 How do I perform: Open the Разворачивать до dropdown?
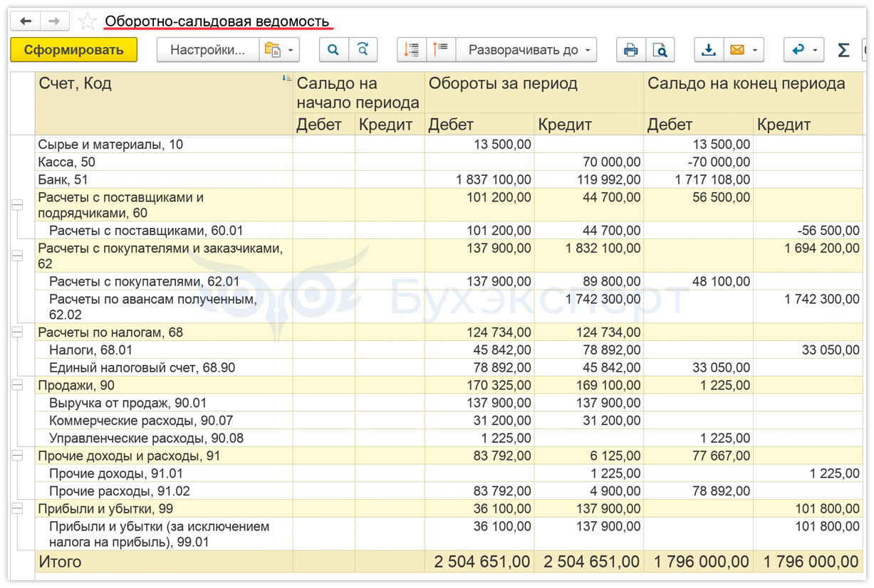[528, 50]
